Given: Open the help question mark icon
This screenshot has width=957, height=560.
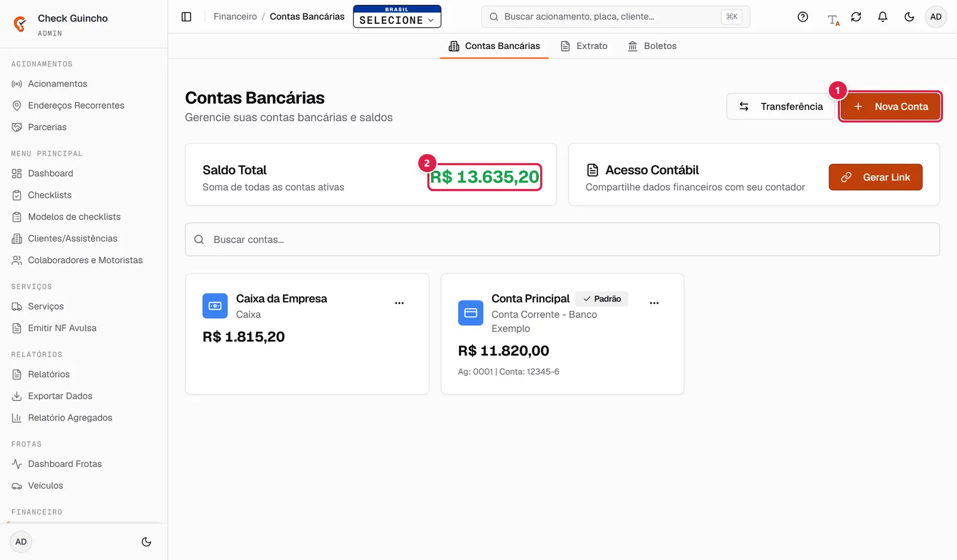Looking at the screenshot, I should click(x=803, y=17).
